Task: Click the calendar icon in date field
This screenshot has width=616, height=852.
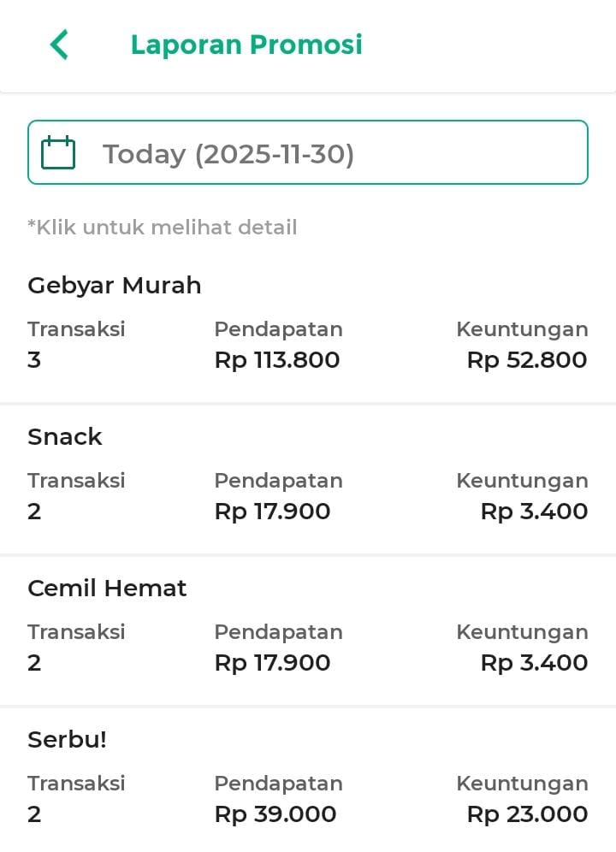Action: 58,153
